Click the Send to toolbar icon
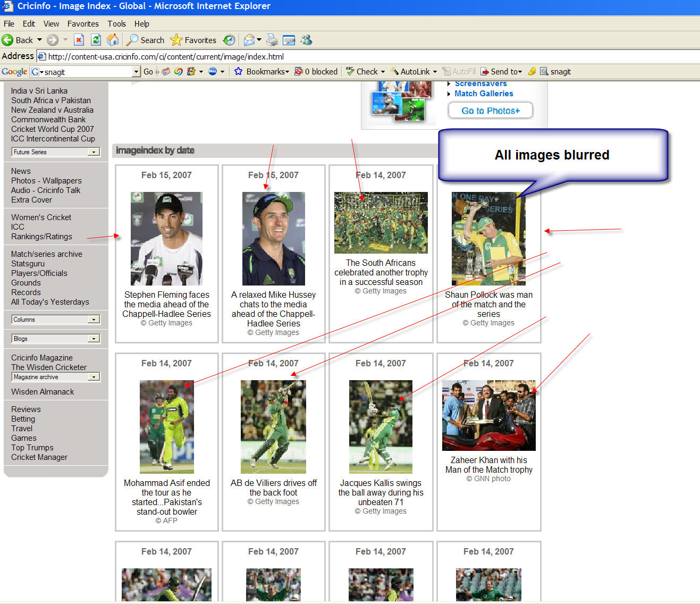Viewport: 700px width, 604px height. pyautogui.click(x=485, y=72)
